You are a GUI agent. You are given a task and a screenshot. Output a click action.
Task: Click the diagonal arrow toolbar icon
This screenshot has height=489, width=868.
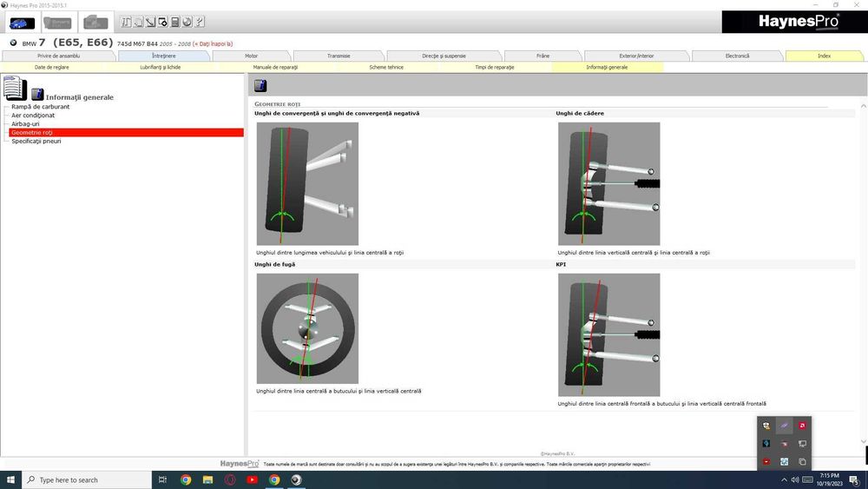pyautogui.click(x=150, y=23)
